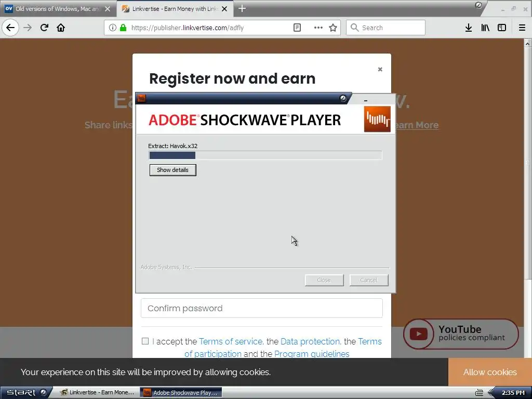Click the circle-slash icon in installer title bar
Screen dimensions: 532x399
pyautogui.click(x=343, y=98)
